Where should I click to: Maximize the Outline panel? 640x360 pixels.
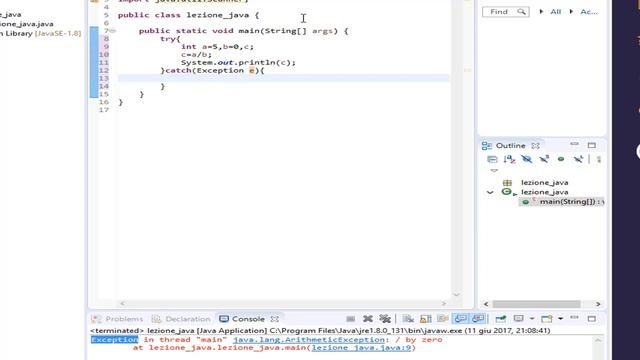click(x=591, y=145)
